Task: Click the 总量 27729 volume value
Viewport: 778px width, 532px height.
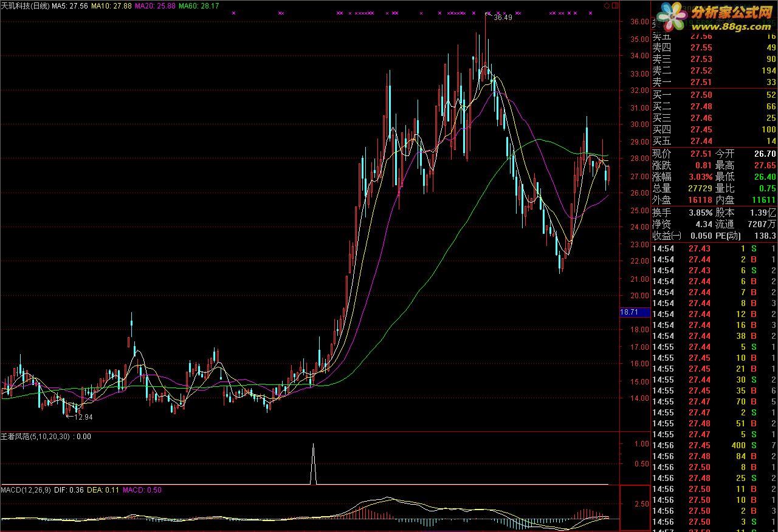Action: point(700,188)
